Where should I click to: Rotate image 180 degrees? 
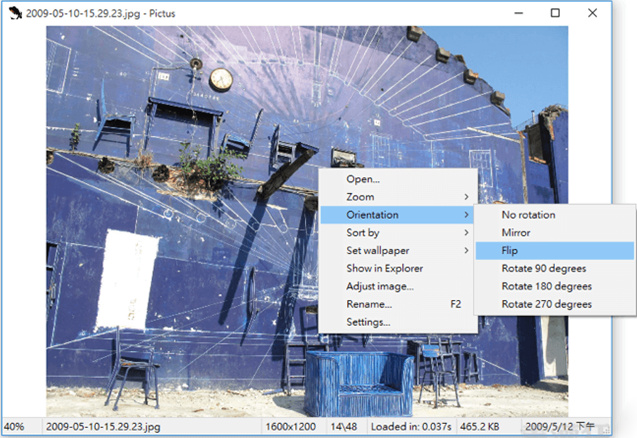click(546, 286)
